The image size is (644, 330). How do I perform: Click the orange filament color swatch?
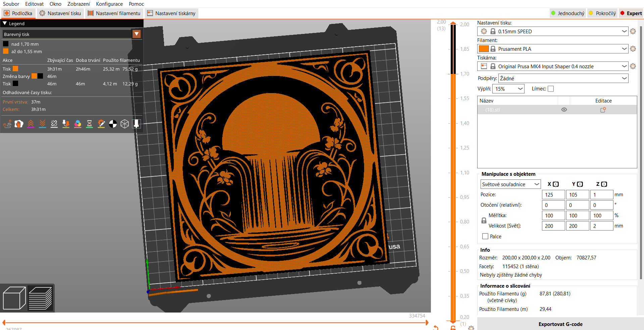(484, 49)
